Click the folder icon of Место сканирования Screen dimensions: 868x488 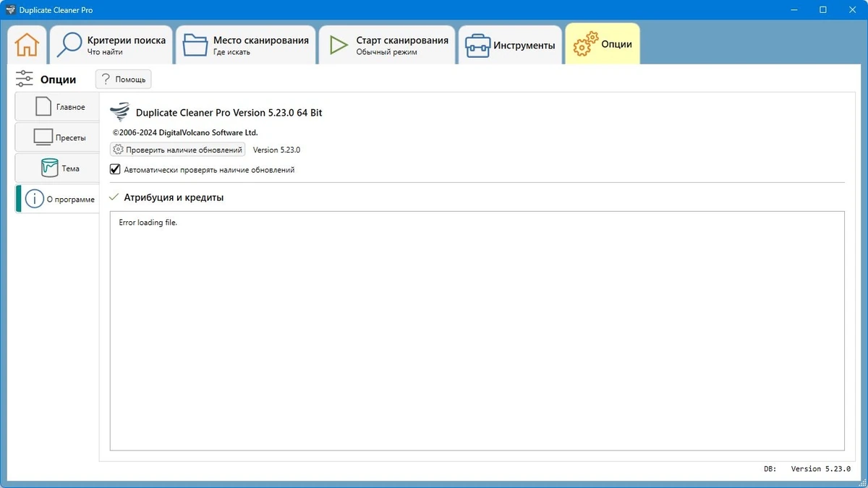195,45
